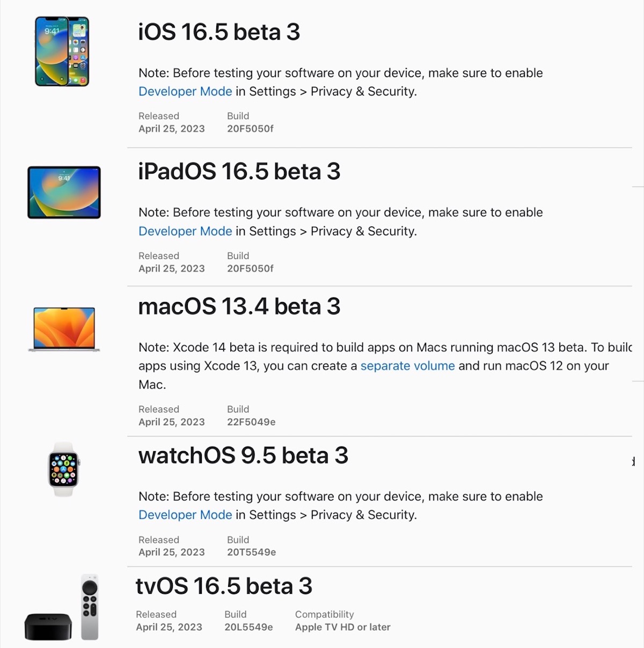Screen dimensions: 644x648
Task: Click the build number 22F5049e under macOS
Action: point(252,422)
